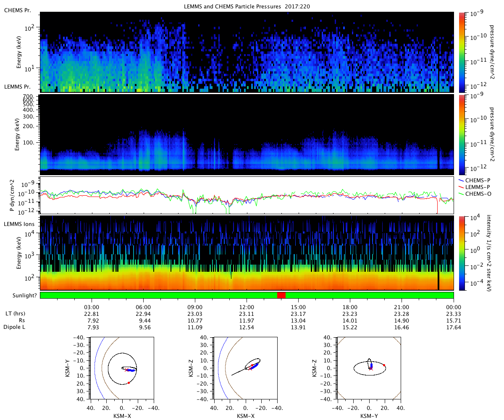Select the red segment in the Sunlight bar

[281, 295]
